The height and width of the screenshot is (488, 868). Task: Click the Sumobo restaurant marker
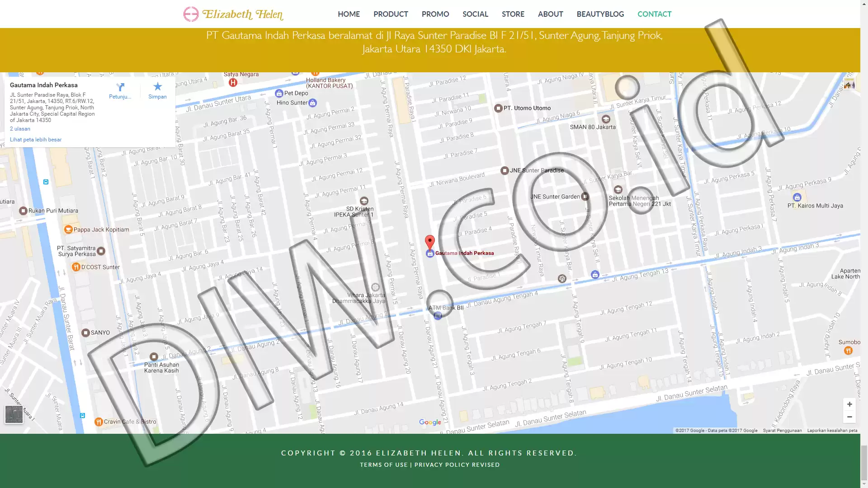[x=849, y=350]
